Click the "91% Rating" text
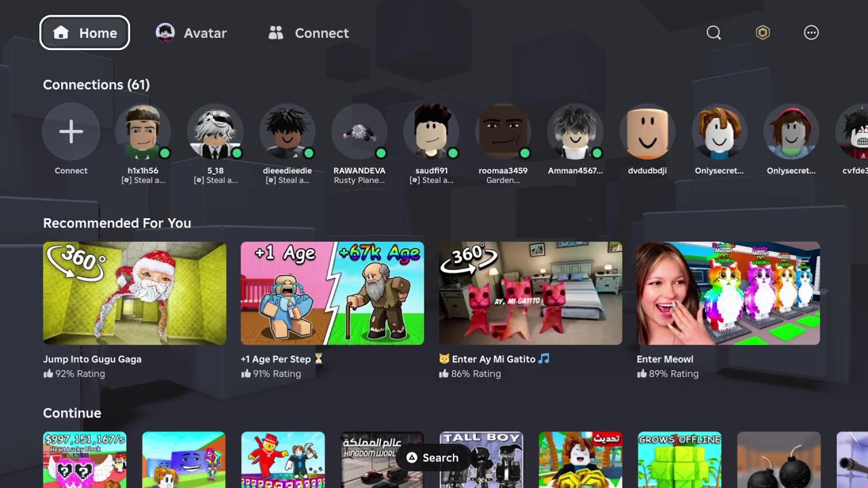The height and width of the screenshot is (488, 868). coord(277,373)
